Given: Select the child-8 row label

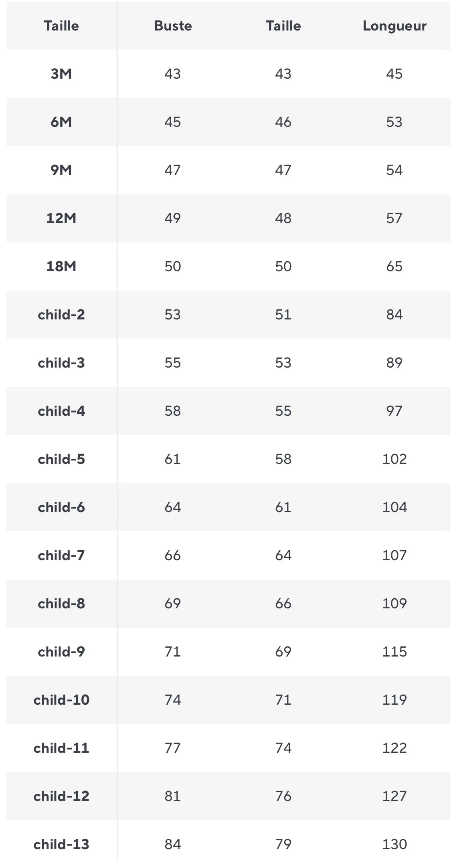Looking at the screenshot, I should (61, 604).
